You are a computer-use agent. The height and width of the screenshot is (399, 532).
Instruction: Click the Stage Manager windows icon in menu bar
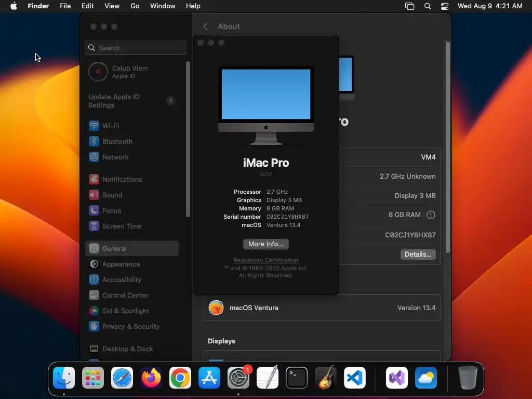coord(409,6)
